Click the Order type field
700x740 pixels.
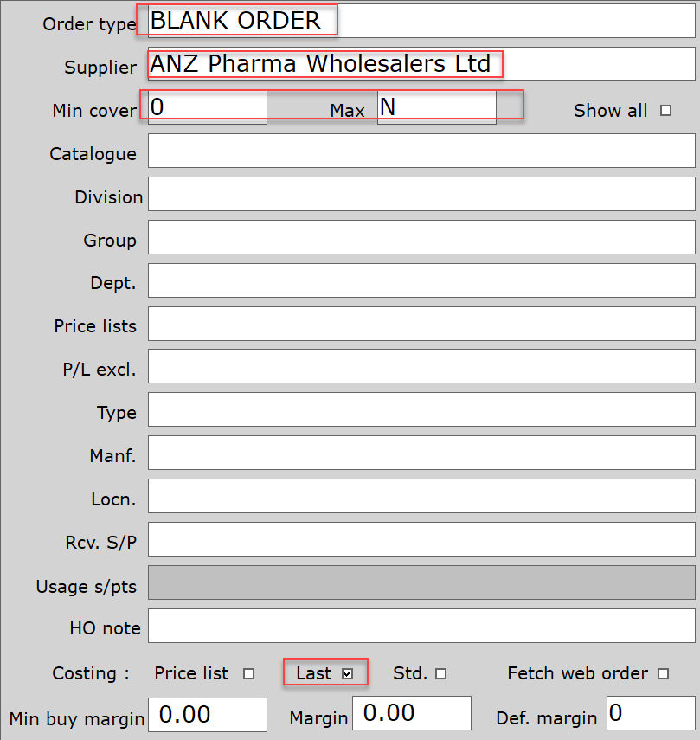coord(421,21)
